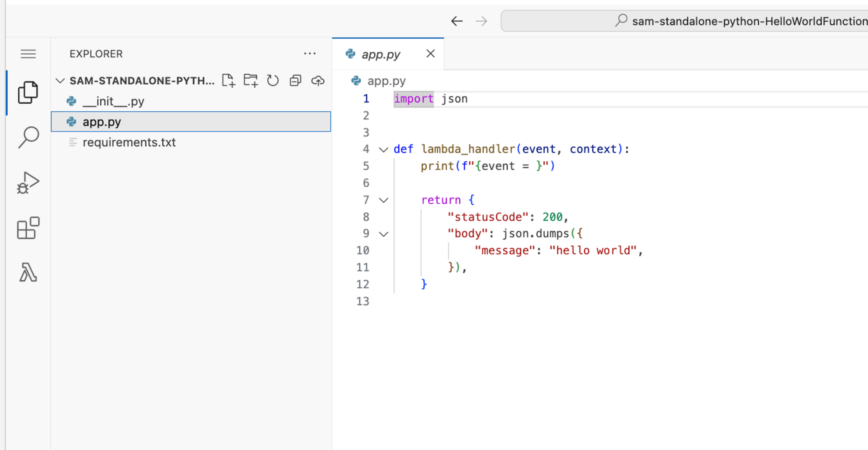Fold the return block at line 7
The width and height of the screenshot is (868, 450).
point(384,200)
